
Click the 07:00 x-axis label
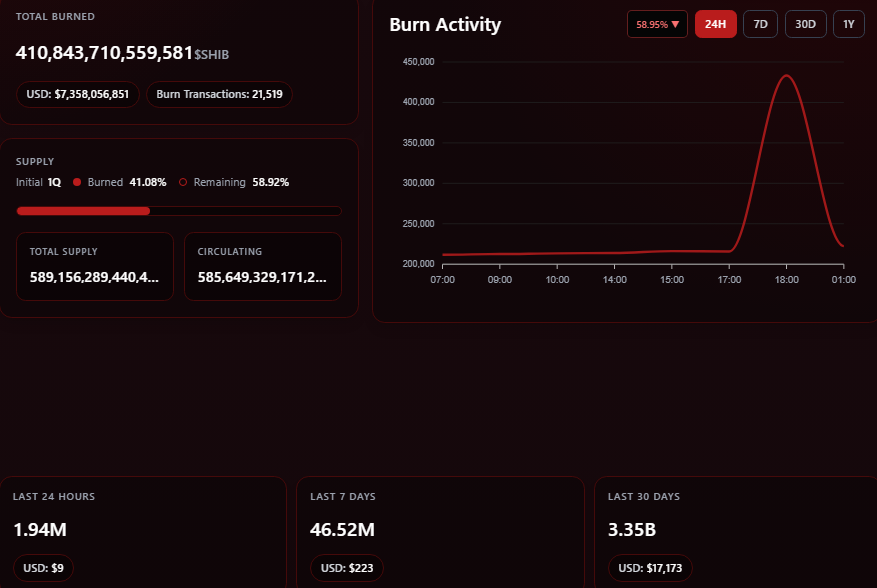point(442,280)
